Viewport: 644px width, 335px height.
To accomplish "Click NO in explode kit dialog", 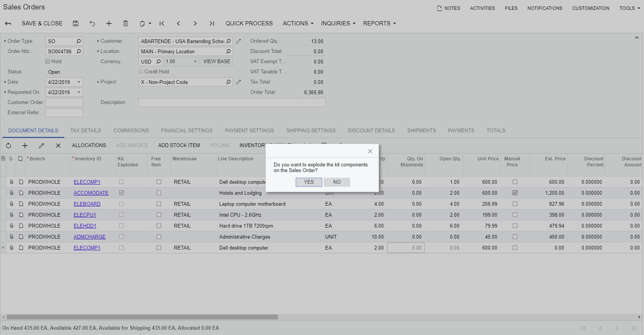I will click(337, 182).
